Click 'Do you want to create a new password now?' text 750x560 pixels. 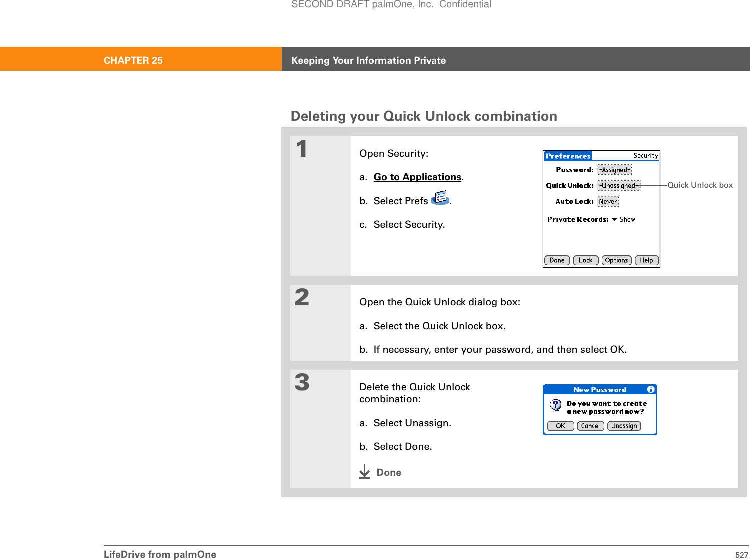(607, 407)
